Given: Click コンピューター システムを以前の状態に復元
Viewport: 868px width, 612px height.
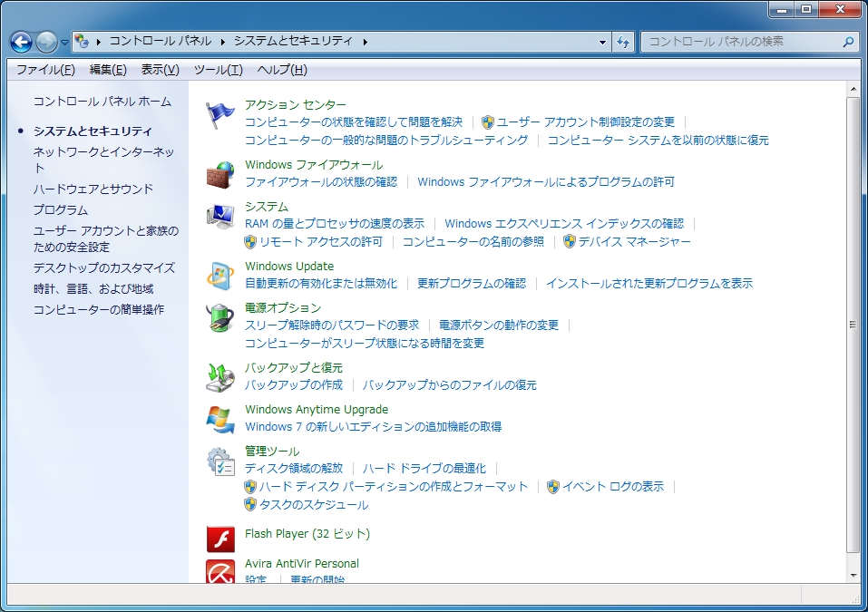Looking at the screenshot, I should (x=658, y=140).
